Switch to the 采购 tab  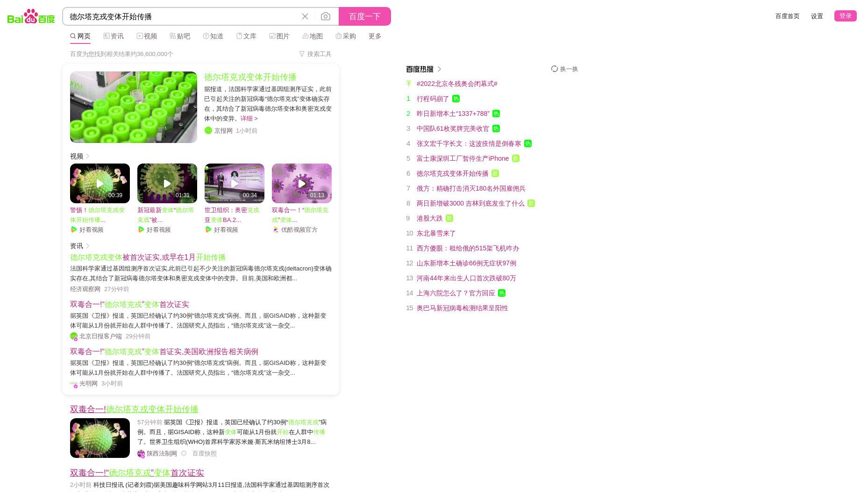[346, 36]
